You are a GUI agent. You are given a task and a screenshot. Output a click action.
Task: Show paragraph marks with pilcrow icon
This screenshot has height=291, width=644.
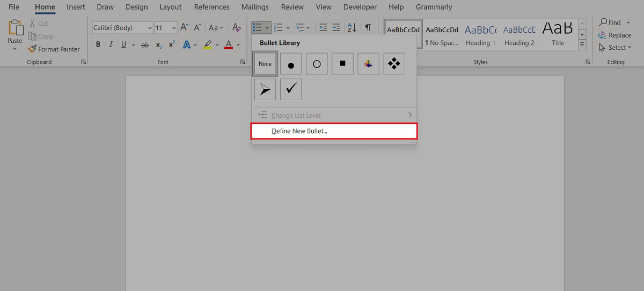[368, 27]
